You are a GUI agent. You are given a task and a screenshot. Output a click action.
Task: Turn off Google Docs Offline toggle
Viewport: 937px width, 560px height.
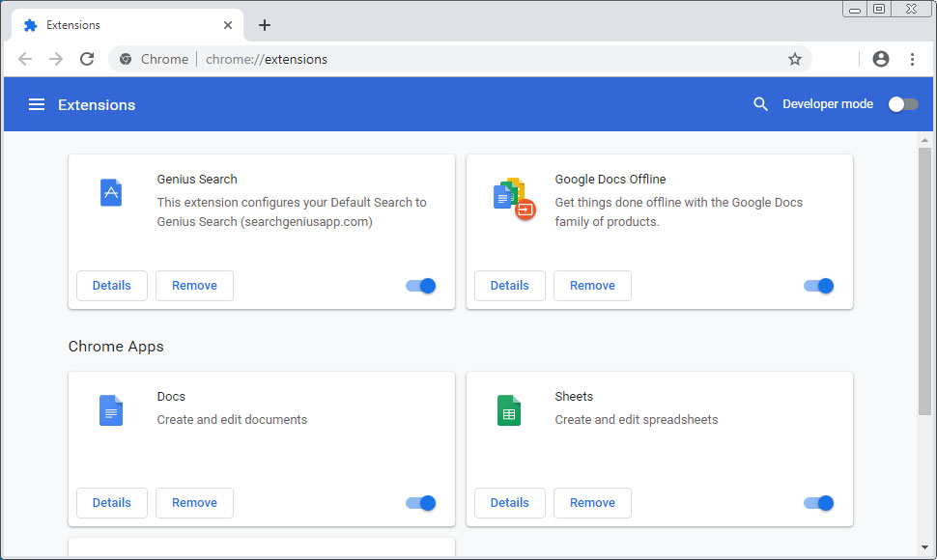819,286
